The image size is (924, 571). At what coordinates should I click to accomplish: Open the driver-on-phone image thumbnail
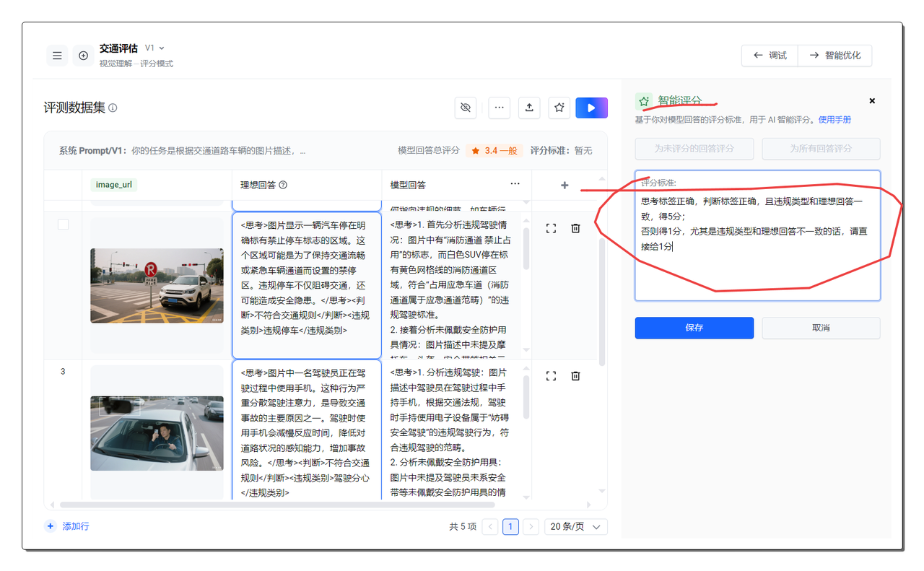click(157, 433)
